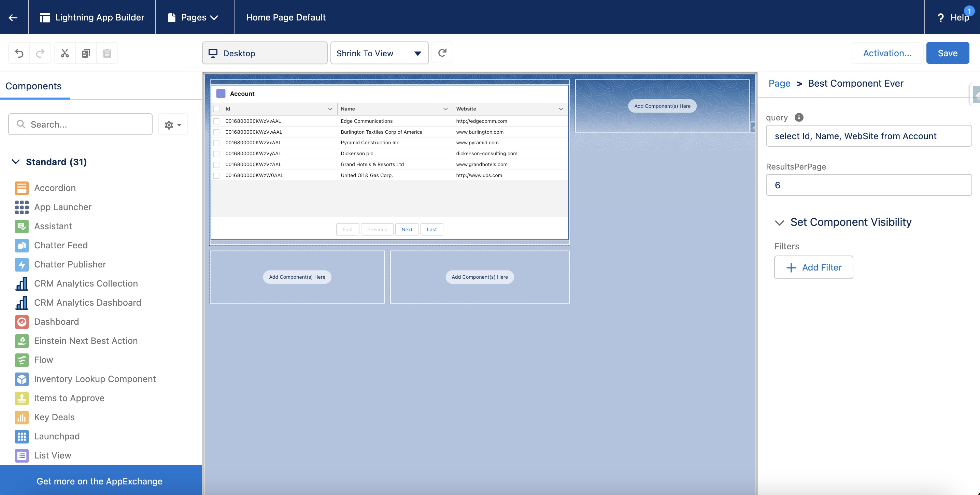Click the query info tooltip icon

pyautogui.click(x=799, y=117)
